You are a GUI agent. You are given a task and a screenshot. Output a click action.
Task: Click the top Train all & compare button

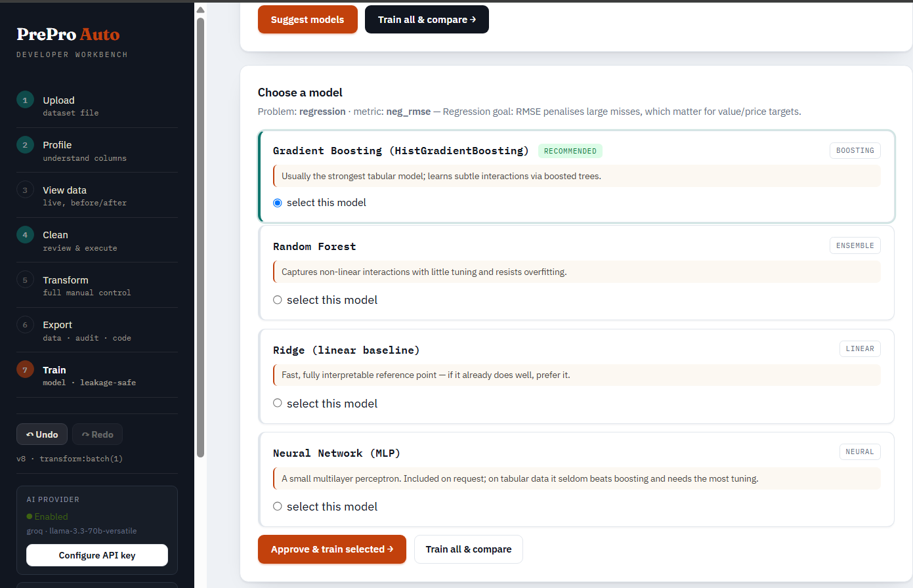point(427,20)
